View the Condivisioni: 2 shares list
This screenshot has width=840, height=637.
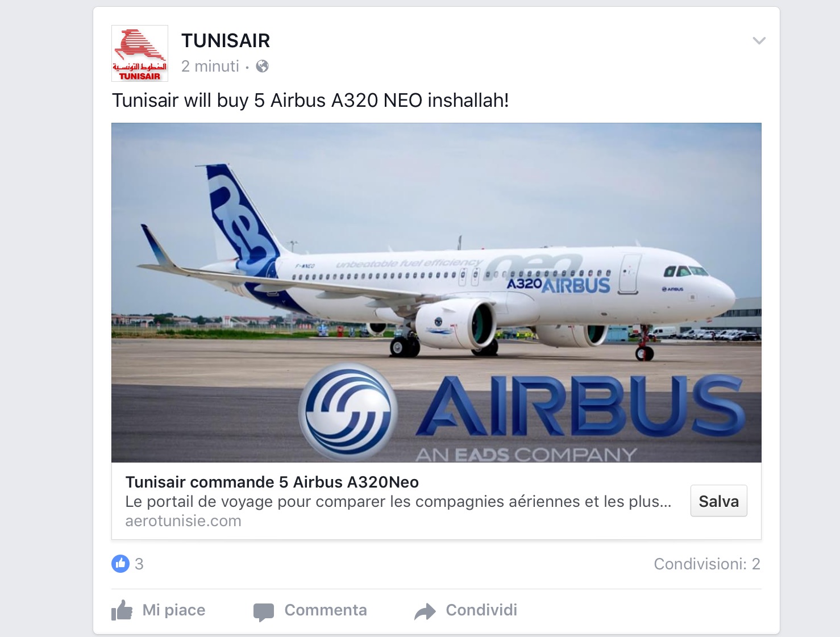tap(706, 564)
